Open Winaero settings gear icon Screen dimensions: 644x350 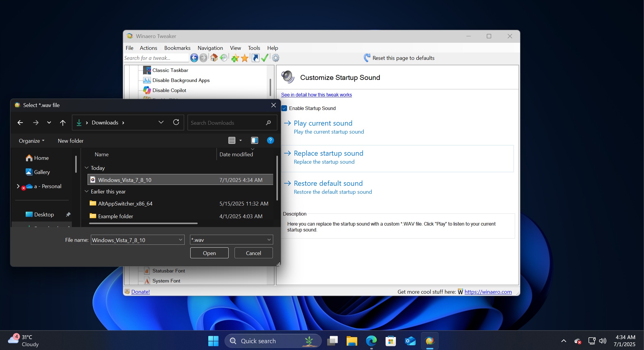(276, 58)
